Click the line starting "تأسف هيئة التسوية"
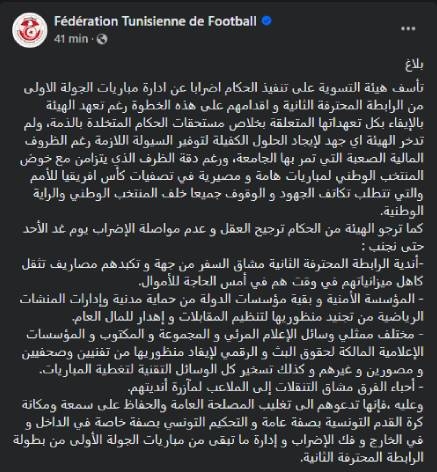The width and height of the screenshot is (437, 472). pos(224,88)
